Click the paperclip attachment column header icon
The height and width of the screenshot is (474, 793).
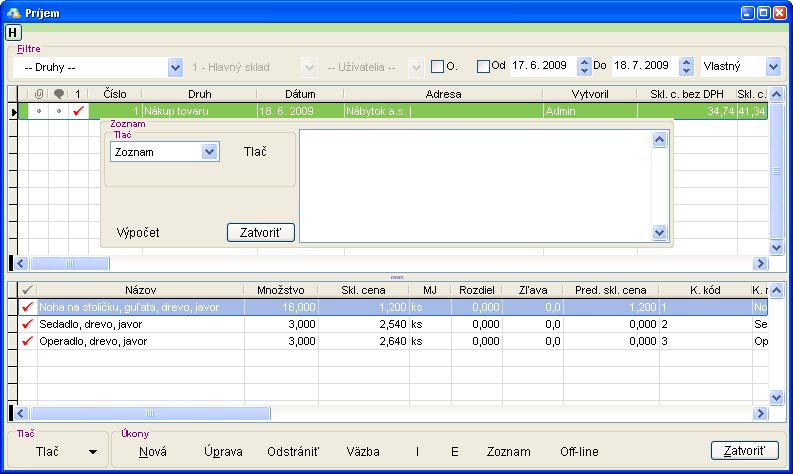click(x=39, y=94)
